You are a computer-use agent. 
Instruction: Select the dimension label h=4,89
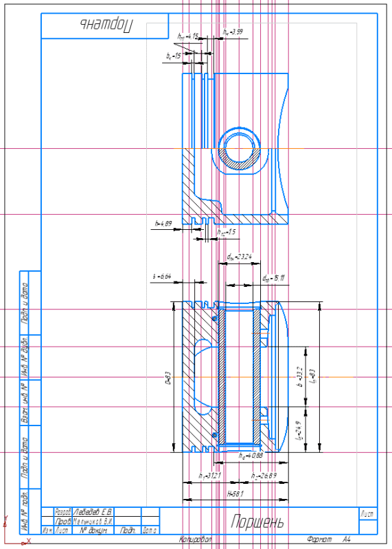click(163, 224)
